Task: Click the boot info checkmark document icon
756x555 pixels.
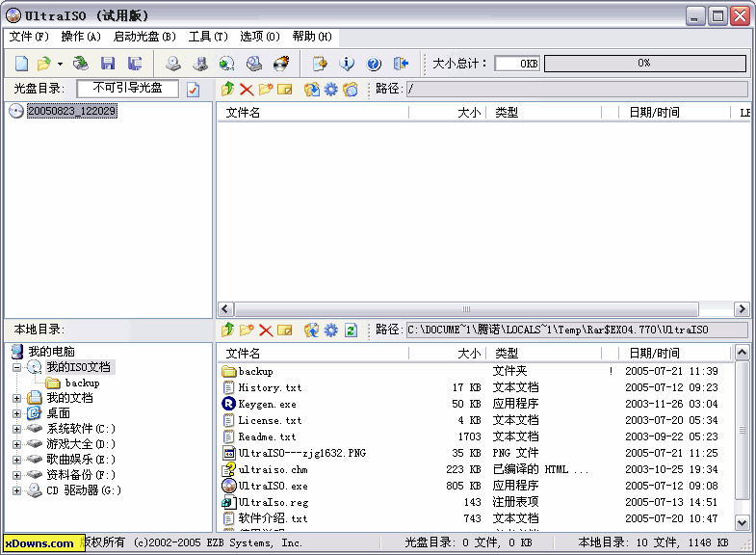Action: coord(193,90)
